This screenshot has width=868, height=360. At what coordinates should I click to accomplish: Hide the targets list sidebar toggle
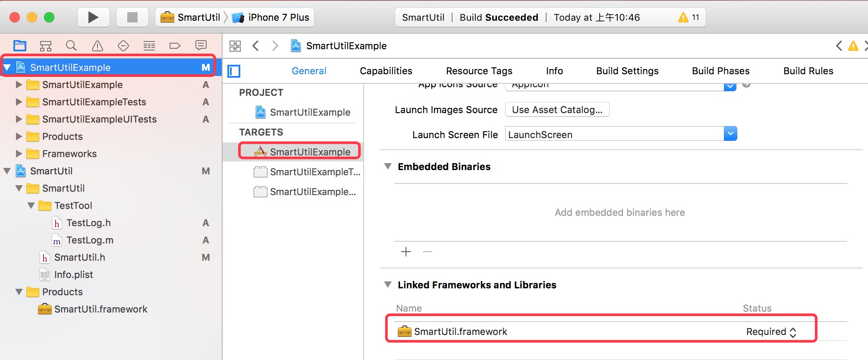[234, 71]
